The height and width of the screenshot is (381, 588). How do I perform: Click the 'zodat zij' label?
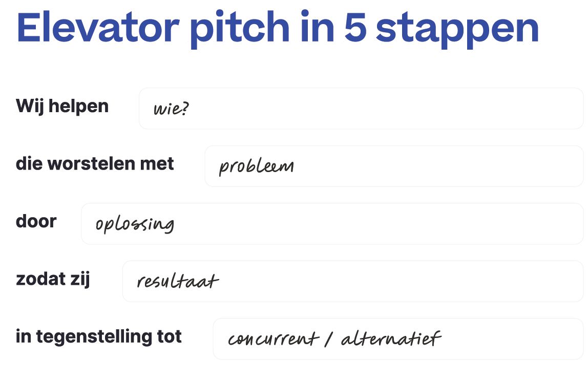point(53,280)
